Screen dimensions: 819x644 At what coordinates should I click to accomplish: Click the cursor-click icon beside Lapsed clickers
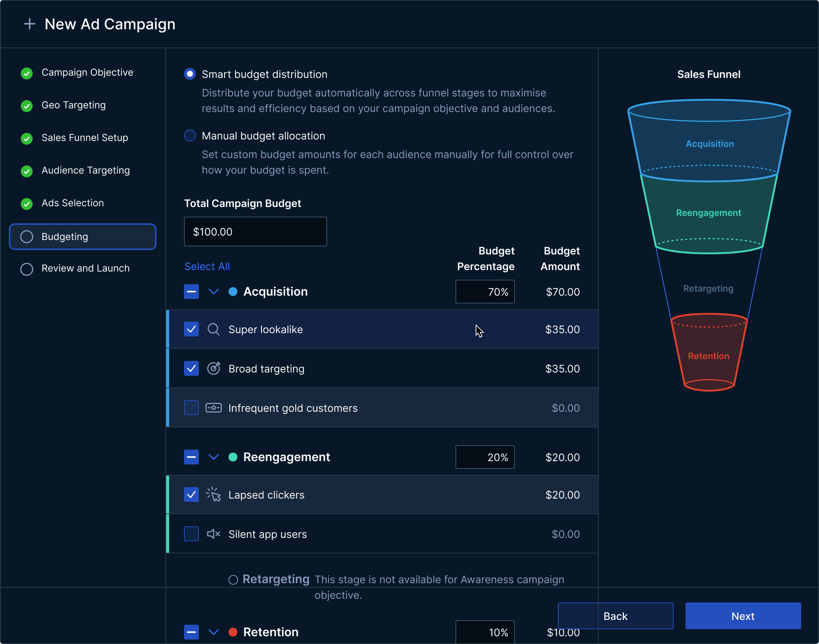coord(213,495)
